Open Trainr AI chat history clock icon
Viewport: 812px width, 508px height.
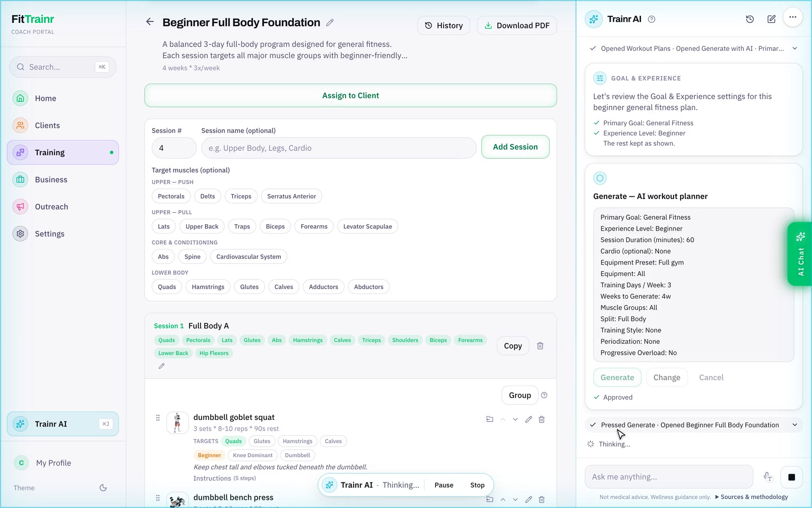coord(750,19)
